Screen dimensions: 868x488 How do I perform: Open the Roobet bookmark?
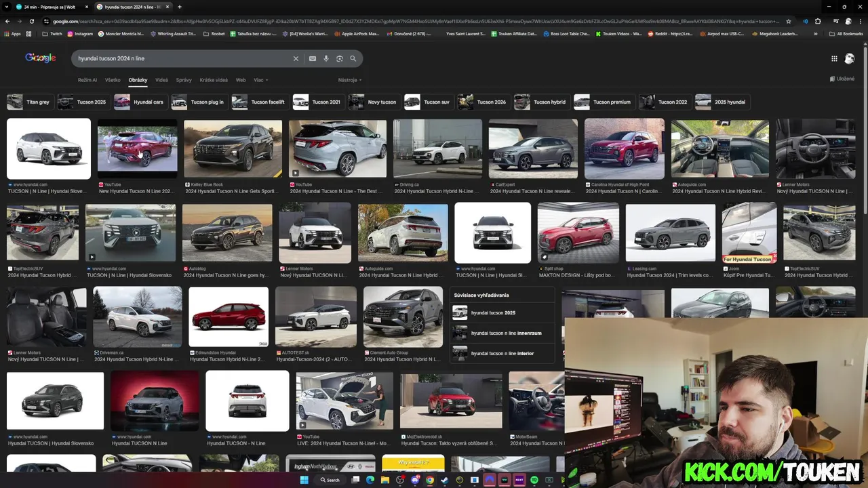point(214,33)
